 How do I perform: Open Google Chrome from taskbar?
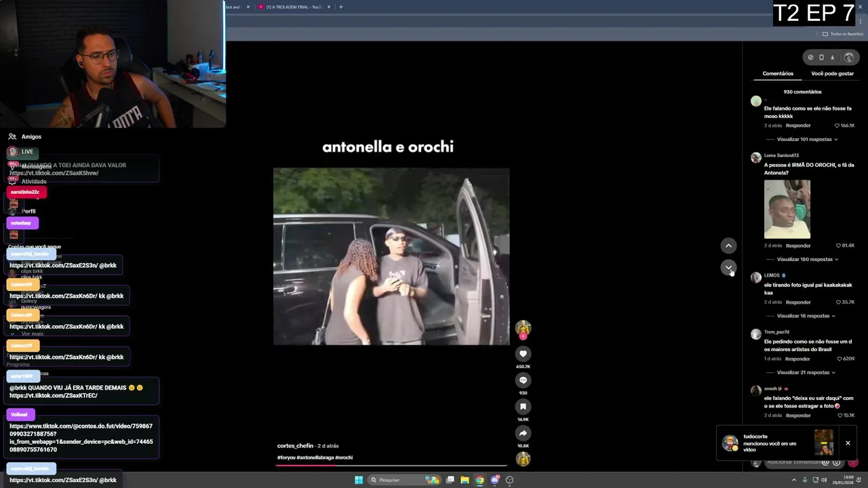click(x=479, y=480)
